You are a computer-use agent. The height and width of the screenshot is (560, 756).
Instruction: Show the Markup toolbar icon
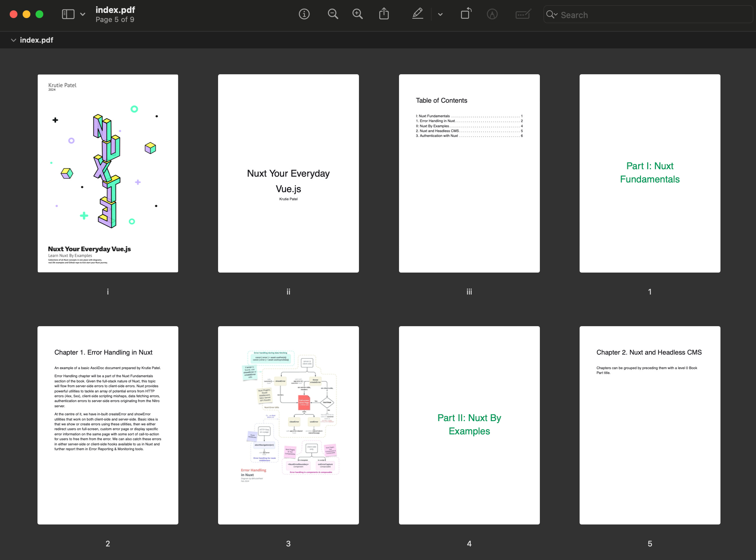492,14
